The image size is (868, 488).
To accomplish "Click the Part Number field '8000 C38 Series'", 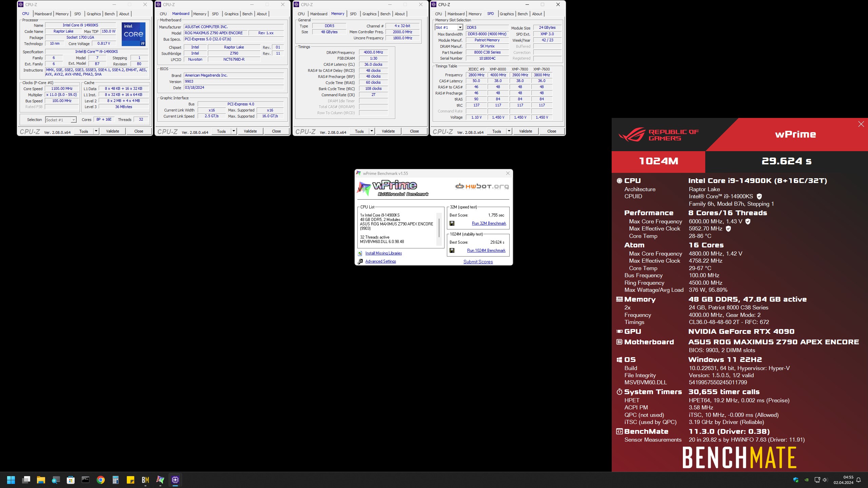I will point(487,52).
